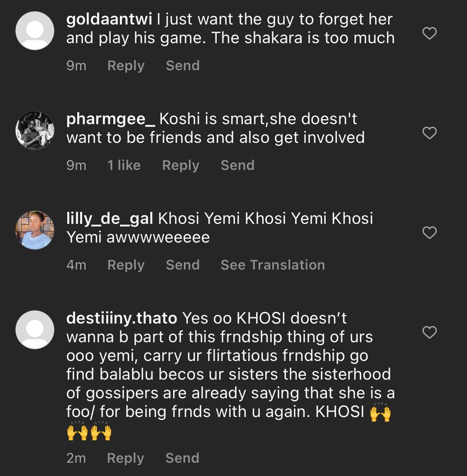Reply to destiiiny.thato's comment
The image size is (467, 476).
tap(125, 458)
